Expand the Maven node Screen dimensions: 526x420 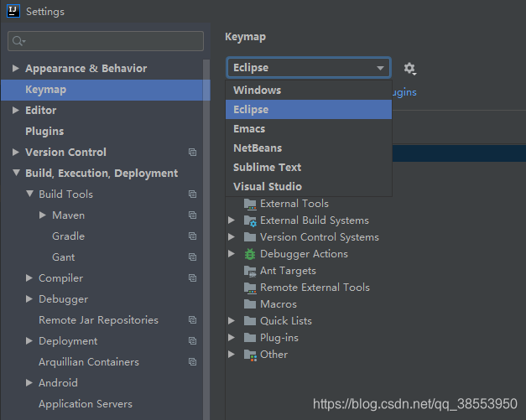point(42,215)
